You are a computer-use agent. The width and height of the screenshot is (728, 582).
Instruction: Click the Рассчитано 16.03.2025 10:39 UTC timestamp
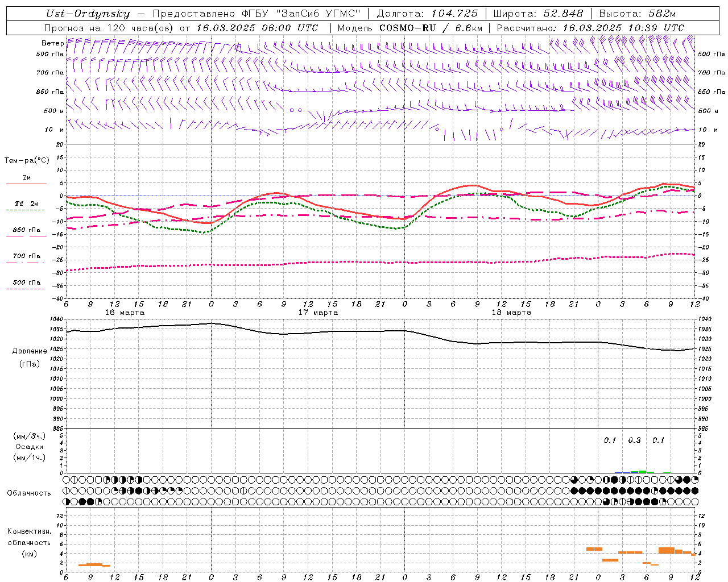(x=590, y=28)
